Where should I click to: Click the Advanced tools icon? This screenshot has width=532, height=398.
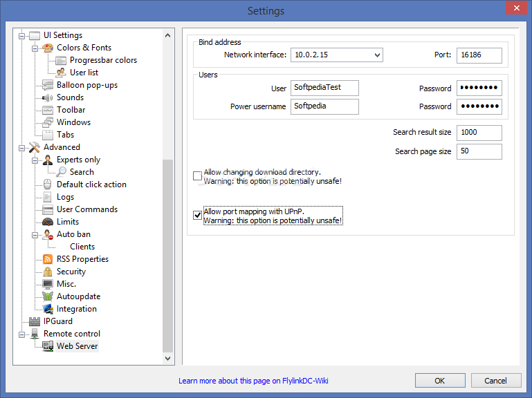35,147
